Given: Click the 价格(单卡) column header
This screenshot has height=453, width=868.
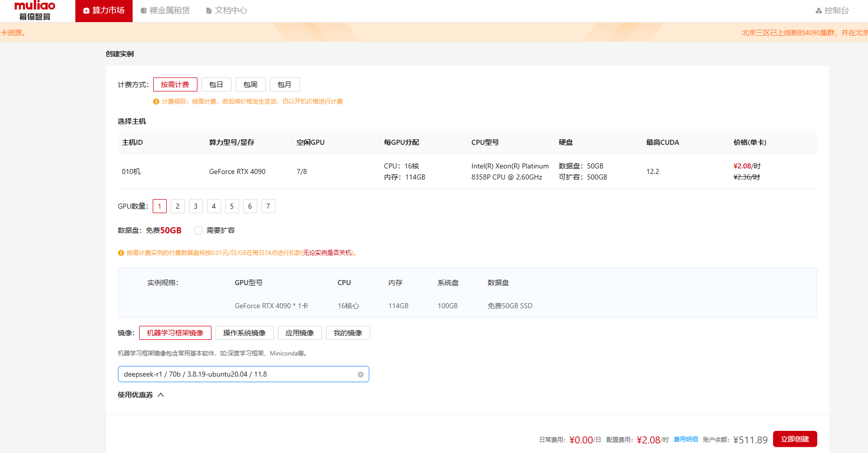Looking at the screenshot, I should [750, 142].
